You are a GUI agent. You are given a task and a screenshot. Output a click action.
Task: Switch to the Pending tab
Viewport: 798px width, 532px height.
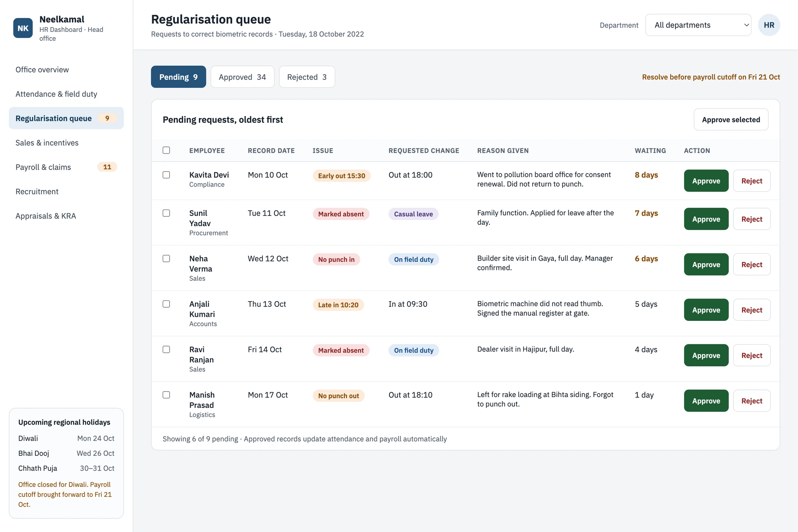178,77
